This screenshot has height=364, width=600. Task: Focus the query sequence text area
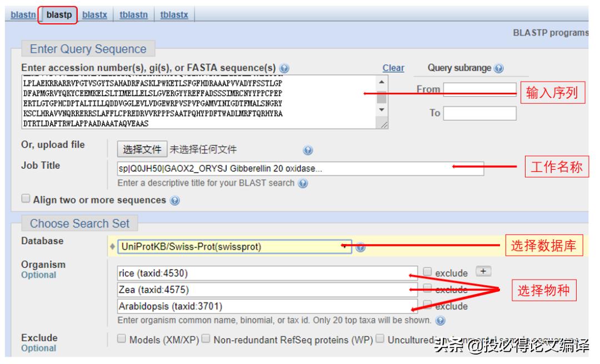[204, 102]
